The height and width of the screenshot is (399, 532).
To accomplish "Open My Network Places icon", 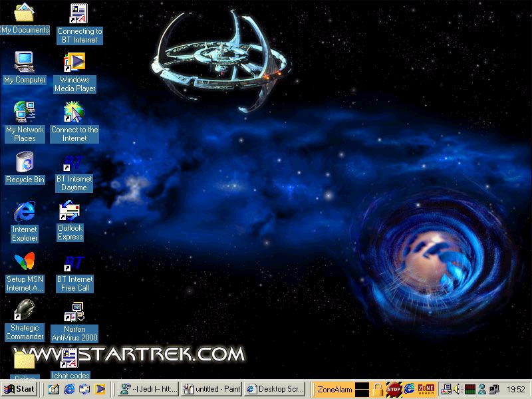I will pyautogui.click(x=25, y=112).
